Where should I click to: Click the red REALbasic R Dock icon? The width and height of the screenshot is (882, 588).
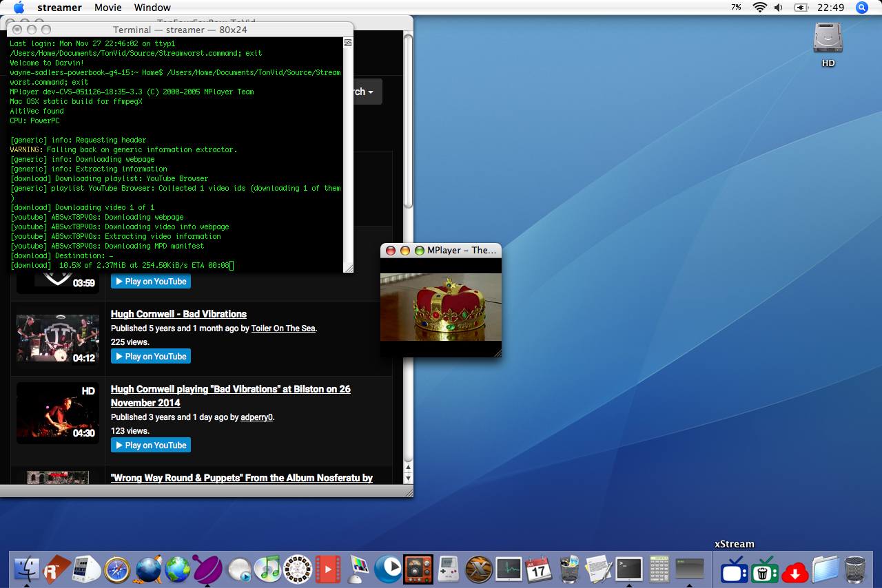57,569
